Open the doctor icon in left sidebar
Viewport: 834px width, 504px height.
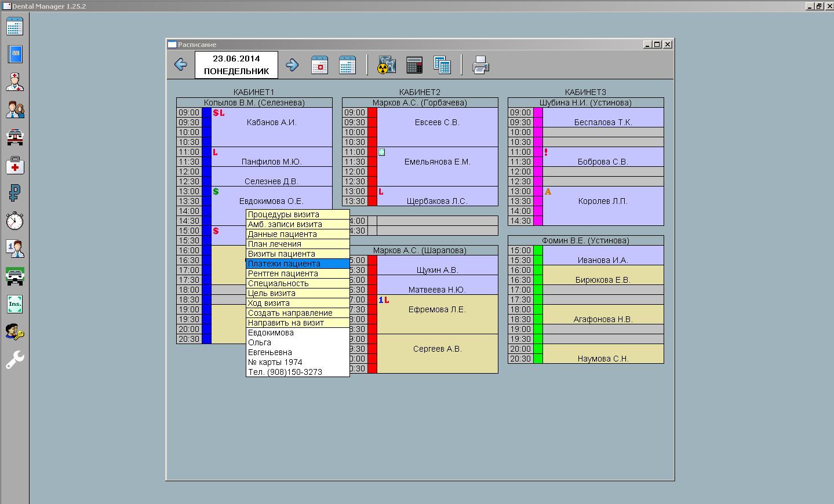(x=15, y=82)
